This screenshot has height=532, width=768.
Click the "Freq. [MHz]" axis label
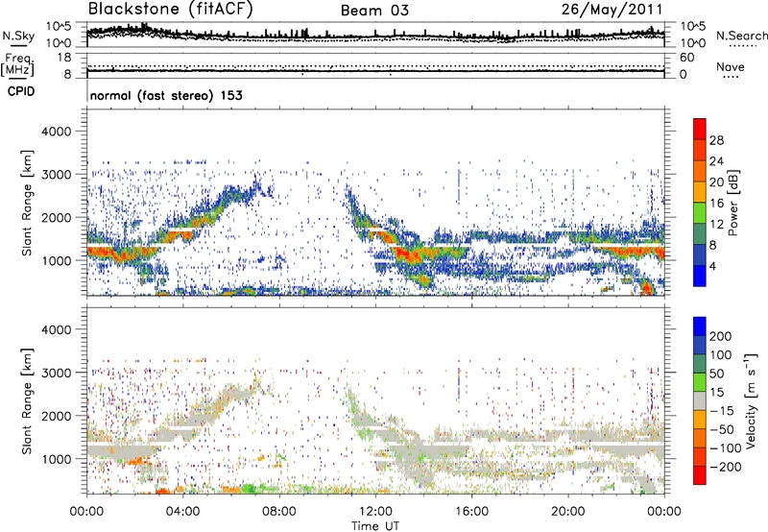(17, 65)
